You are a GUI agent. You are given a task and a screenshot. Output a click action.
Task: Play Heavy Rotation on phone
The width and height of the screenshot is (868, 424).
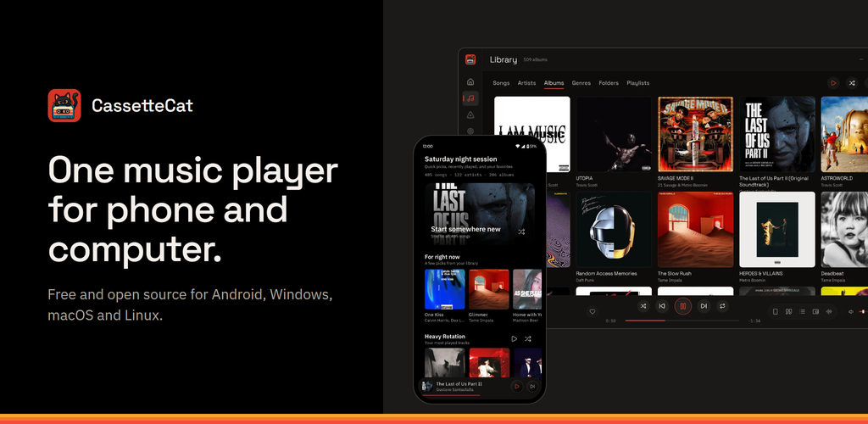(515, 338)
